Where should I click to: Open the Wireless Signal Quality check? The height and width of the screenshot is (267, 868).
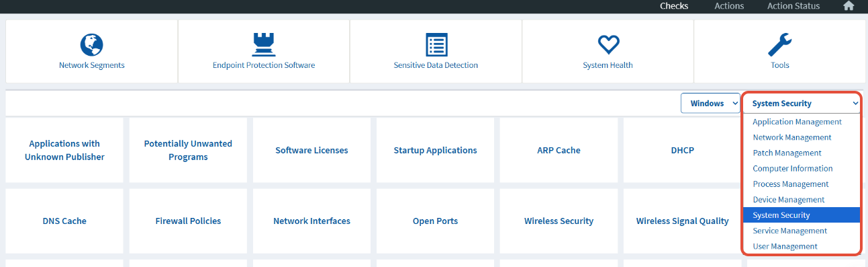682,221
